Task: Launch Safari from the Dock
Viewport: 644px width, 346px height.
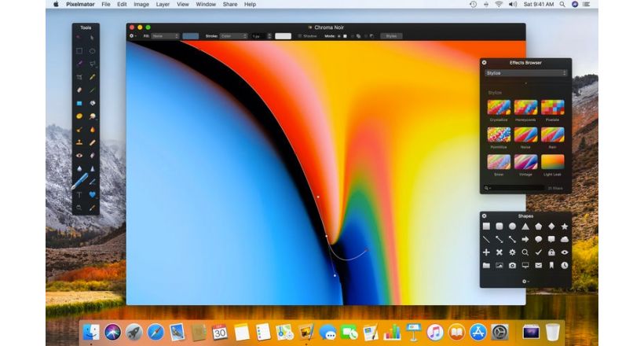Action: [156, 333]
